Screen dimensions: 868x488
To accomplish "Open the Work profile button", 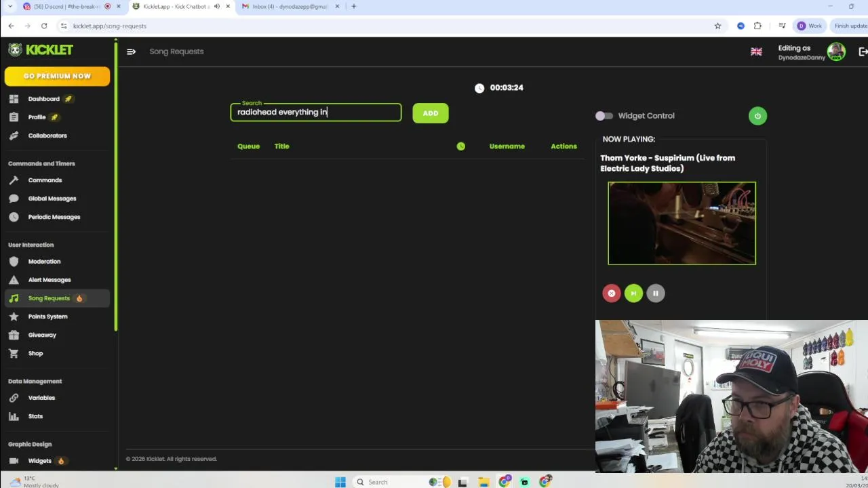I will tap(810, 26).
